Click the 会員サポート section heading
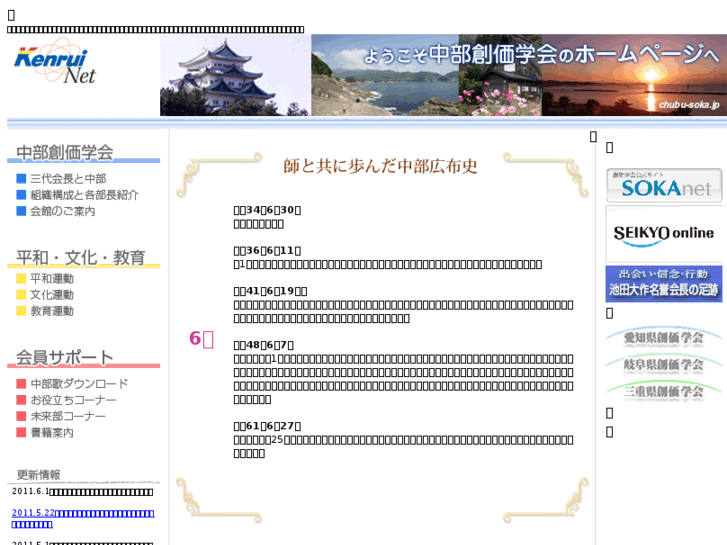This screenshot has width=727, height=545. (64, 357)
